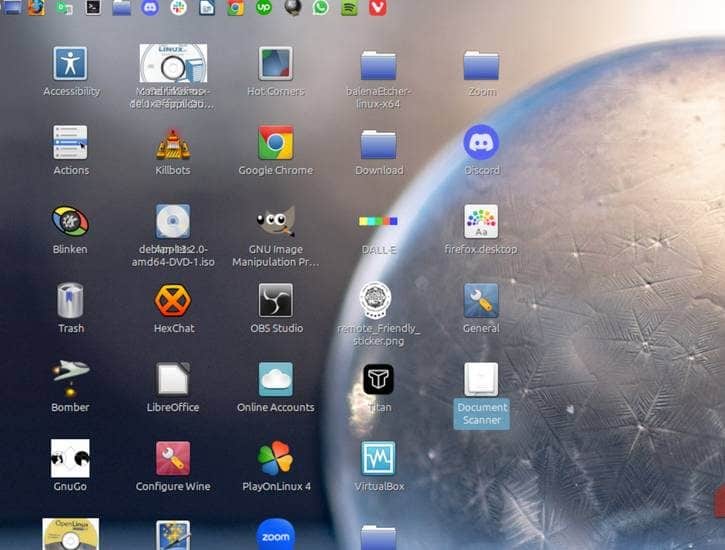This screenshot has width=725, height=550.
Task: Launch the Killbots game icon
Action: 173,144
